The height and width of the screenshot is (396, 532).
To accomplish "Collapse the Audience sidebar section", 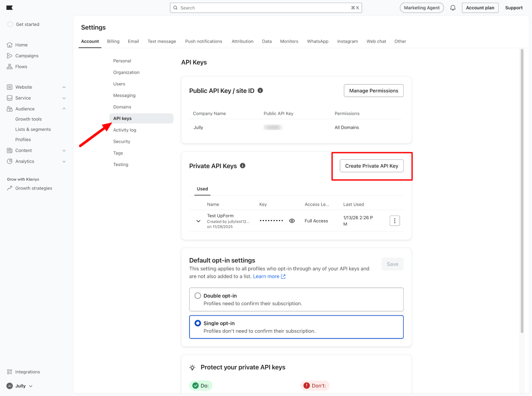I will tap(64, 109).
